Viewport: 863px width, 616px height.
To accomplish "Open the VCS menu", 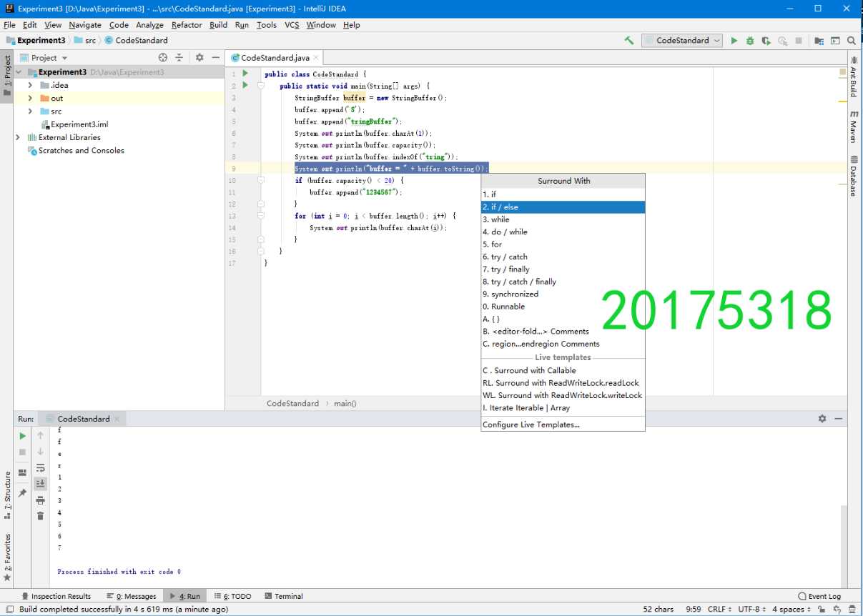I will point(292,25).
